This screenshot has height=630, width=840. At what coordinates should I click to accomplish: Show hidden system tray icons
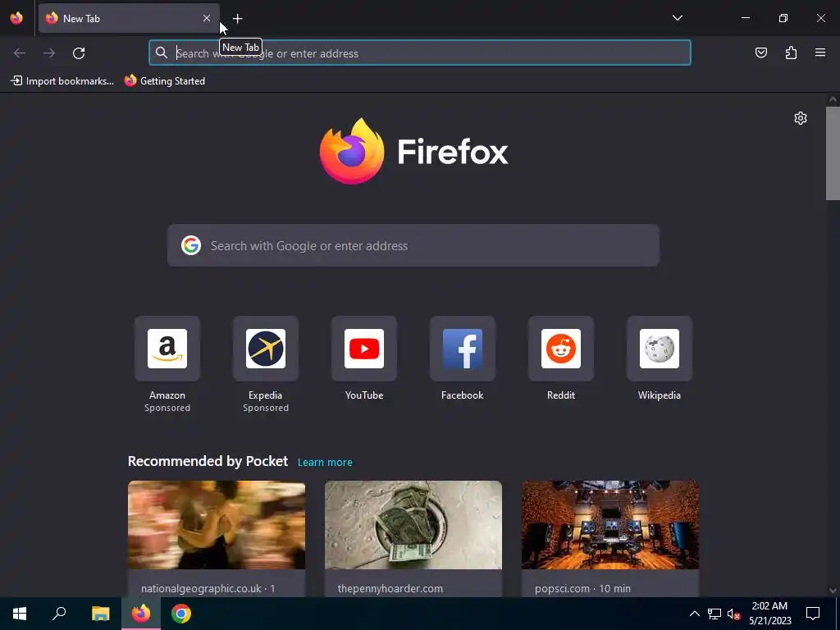694,614
